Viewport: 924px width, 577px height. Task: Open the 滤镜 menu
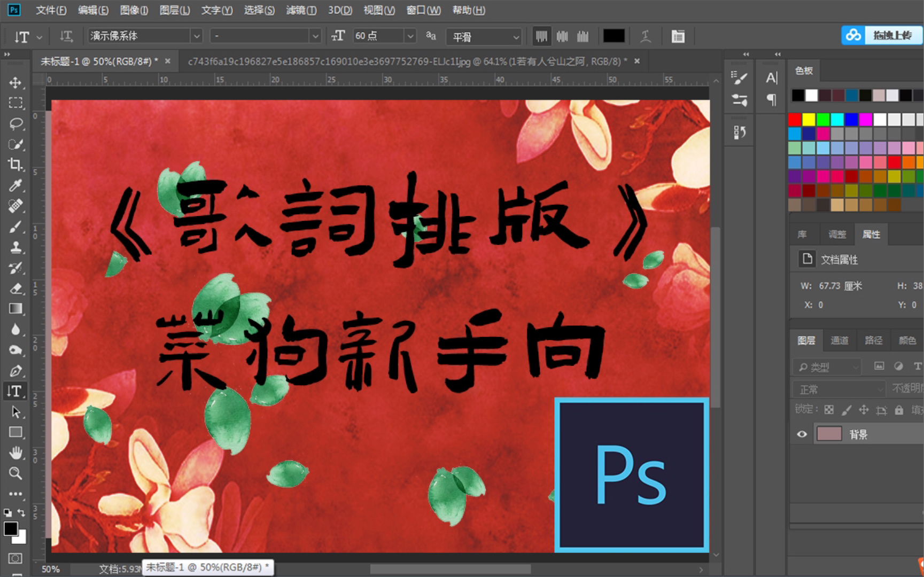pos(301,10)
